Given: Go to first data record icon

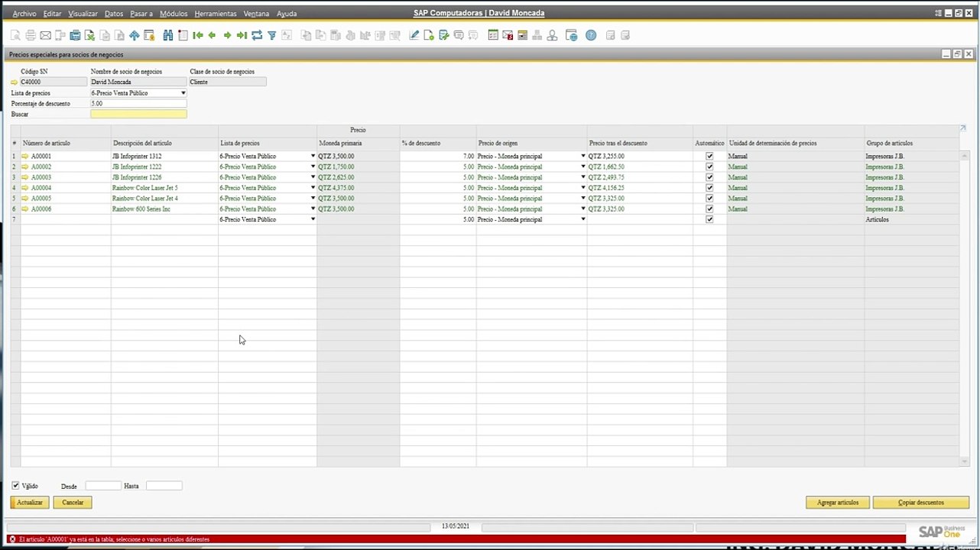Looking at the screenshot, I should (198, 35).
